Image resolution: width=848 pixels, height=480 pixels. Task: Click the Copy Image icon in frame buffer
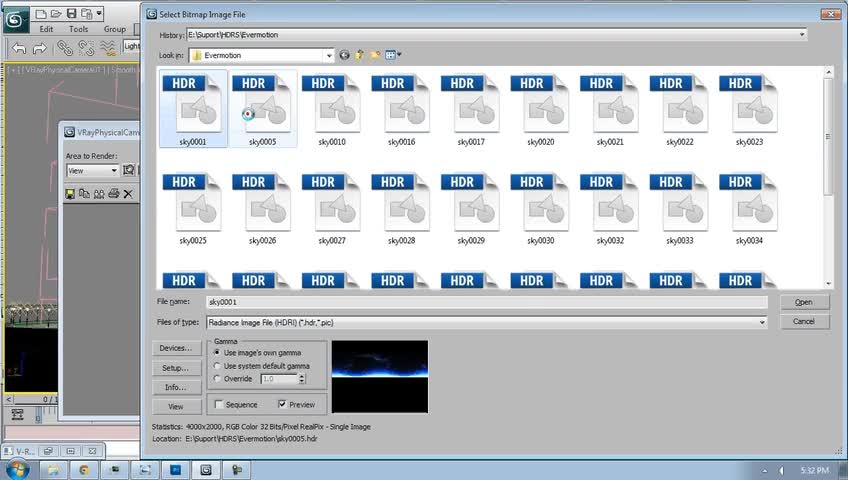click(x=84, y=194)
